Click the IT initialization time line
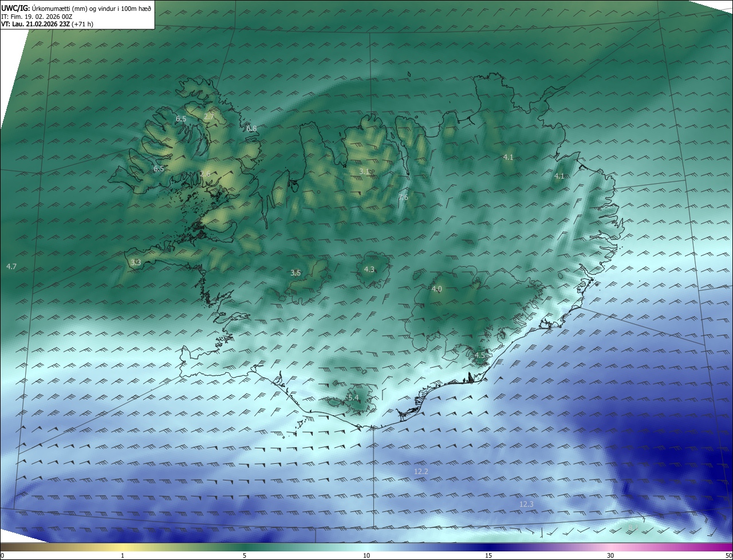733x560 pixels. [36, 17]
